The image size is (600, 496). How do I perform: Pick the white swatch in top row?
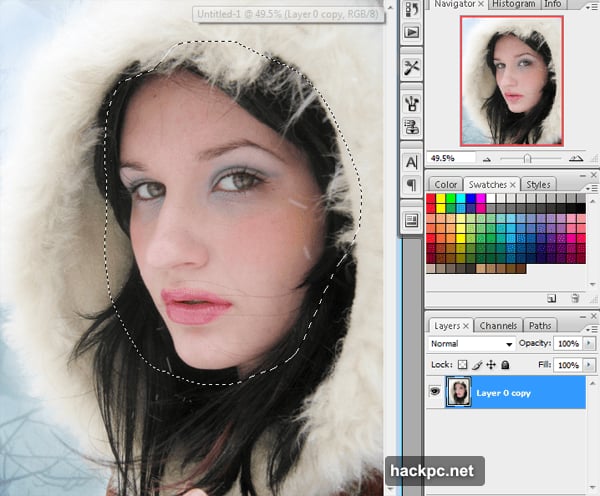point(491,198)
